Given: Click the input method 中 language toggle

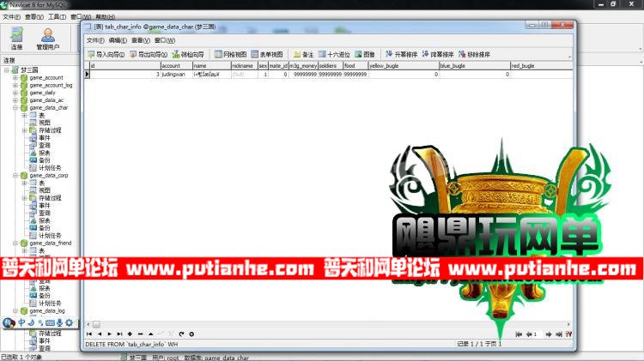Looking at the screenshot, I should coord(21,323).
